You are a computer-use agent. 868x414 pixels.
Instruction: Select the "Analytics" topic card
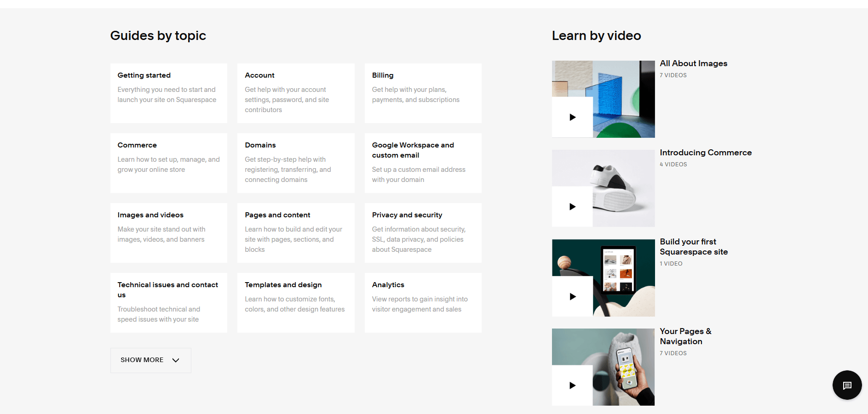pos(423,302)
